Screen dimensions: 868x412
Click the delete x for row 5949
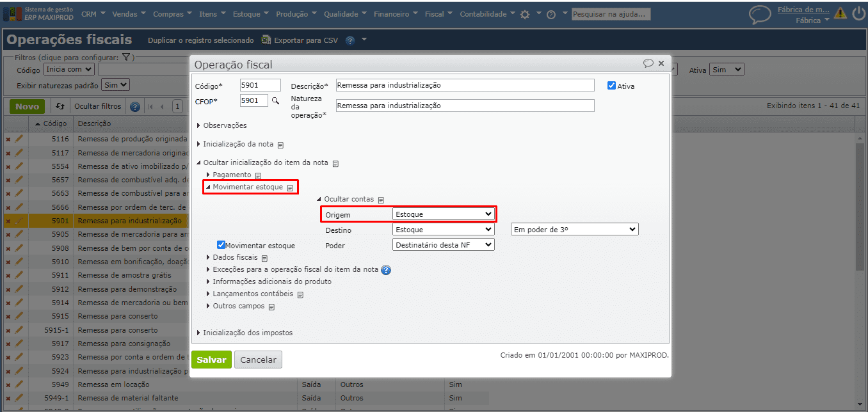(8, 384)
